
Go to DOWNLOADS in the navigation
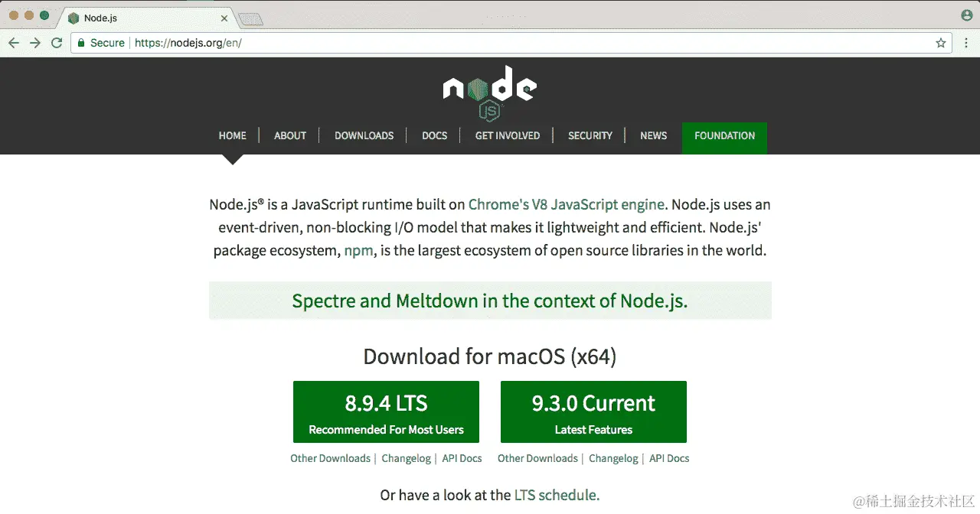(364, 135)
